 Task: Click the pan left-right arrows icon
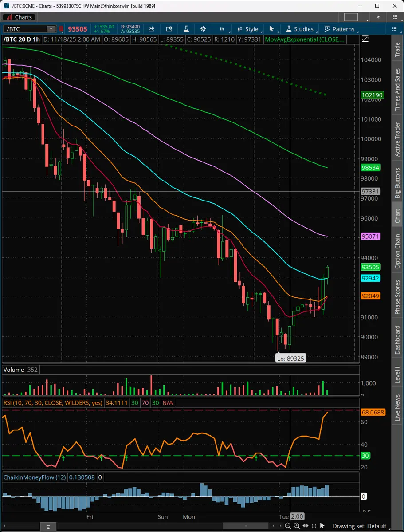coord(306,526)
